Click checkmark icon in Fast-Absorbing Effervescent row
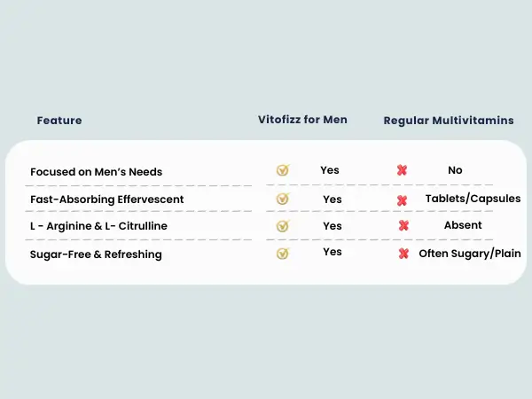 [x=282, y=199]
